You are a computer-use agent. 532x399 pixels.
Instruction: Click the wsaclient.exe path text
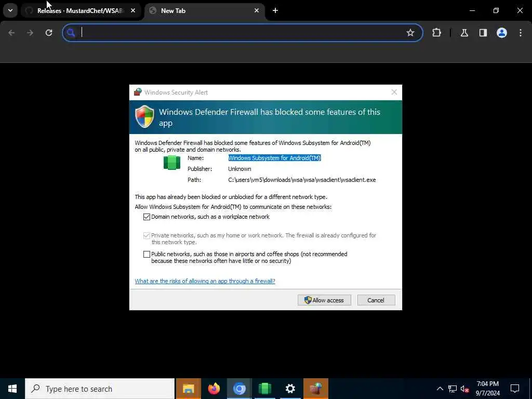click(302, 180)
